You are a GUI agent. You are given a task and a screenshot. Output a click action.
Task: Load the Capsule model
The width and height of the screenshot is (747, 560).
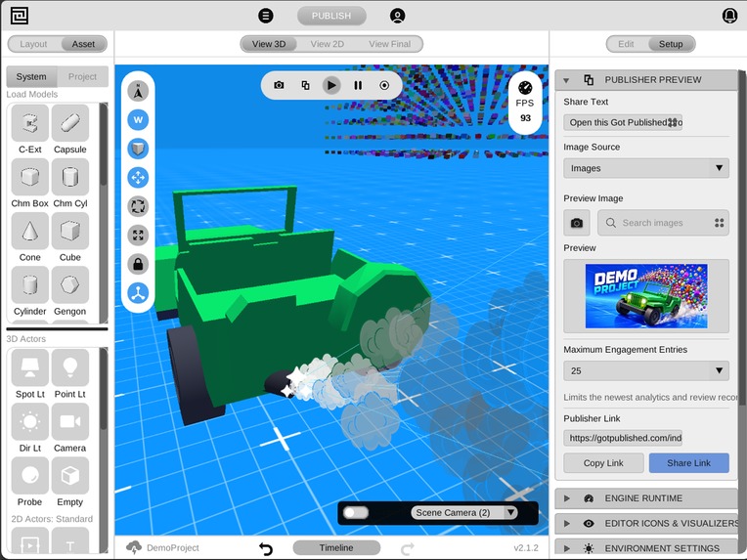click(x=70, y=123)
